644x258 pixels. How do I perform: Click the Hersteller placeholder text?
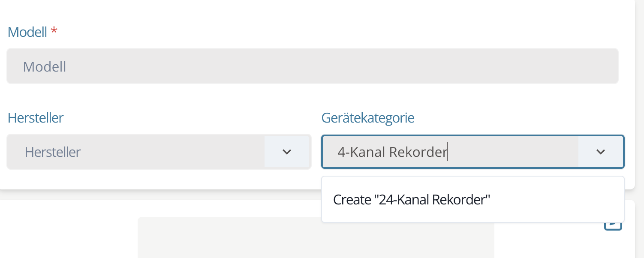pos(53,152)
